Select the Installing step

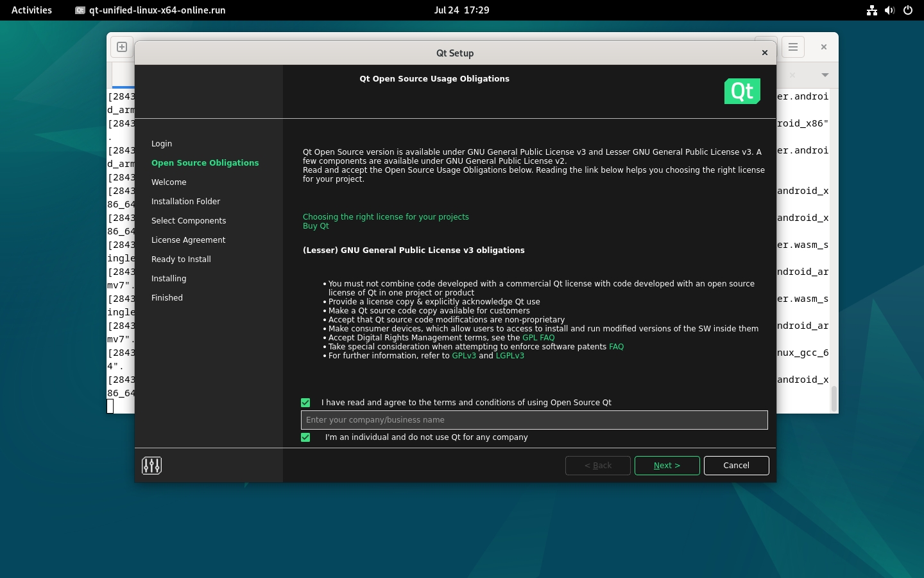(169, 279)
